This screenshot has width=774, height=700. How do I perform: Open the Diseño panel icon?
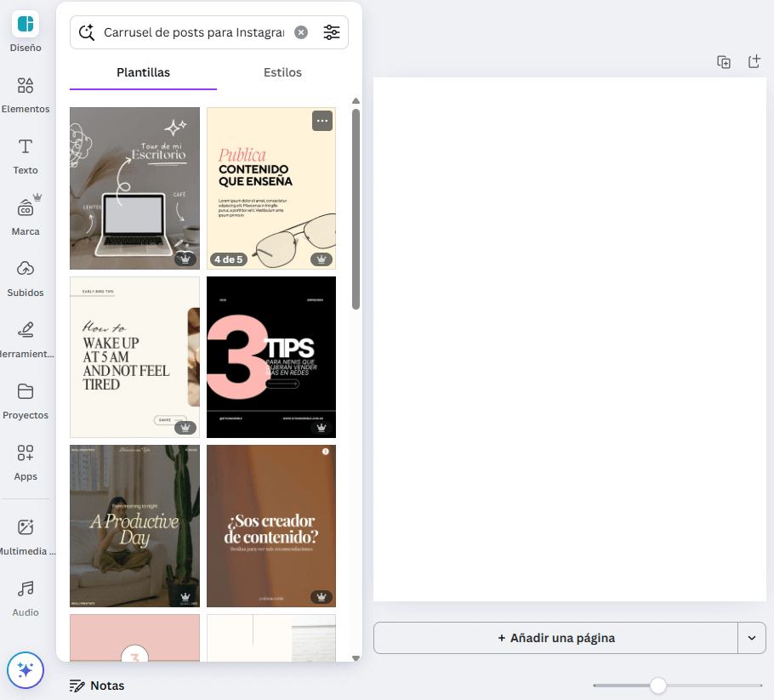(26, 25)
